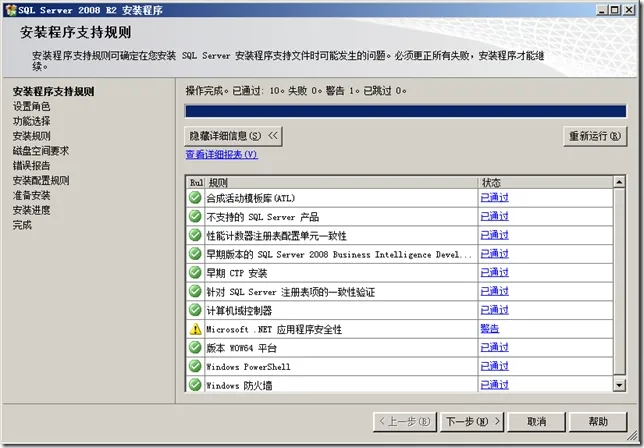
Task: Select rule text 不支持的 SQL Server 产品
Action: [262, 217]
